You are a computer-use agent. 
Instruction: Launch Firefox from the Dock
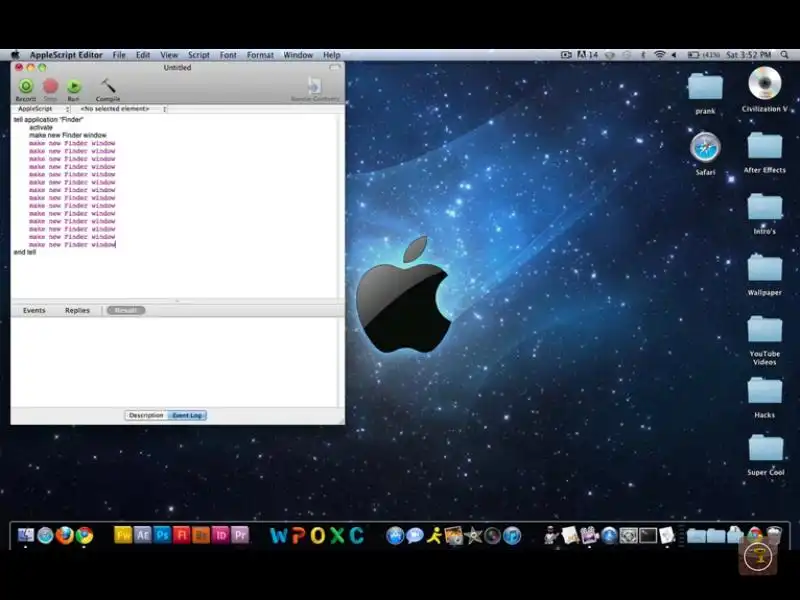[x=65, y=535]
